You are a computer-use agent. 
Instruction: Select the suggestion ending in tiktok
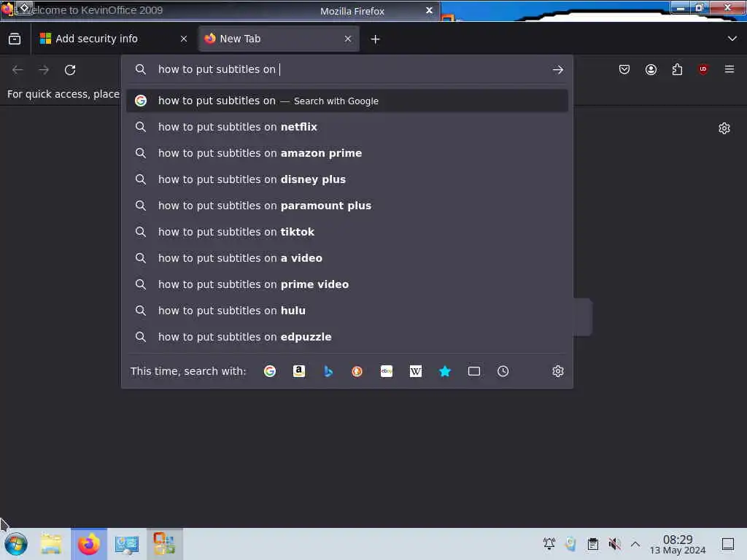coord(347,231)
